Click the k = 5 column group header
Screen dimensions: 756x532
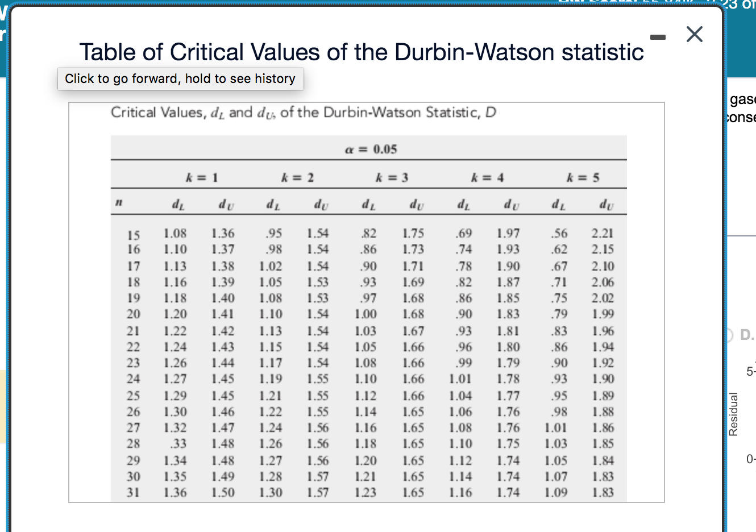[x=583, y=177]
